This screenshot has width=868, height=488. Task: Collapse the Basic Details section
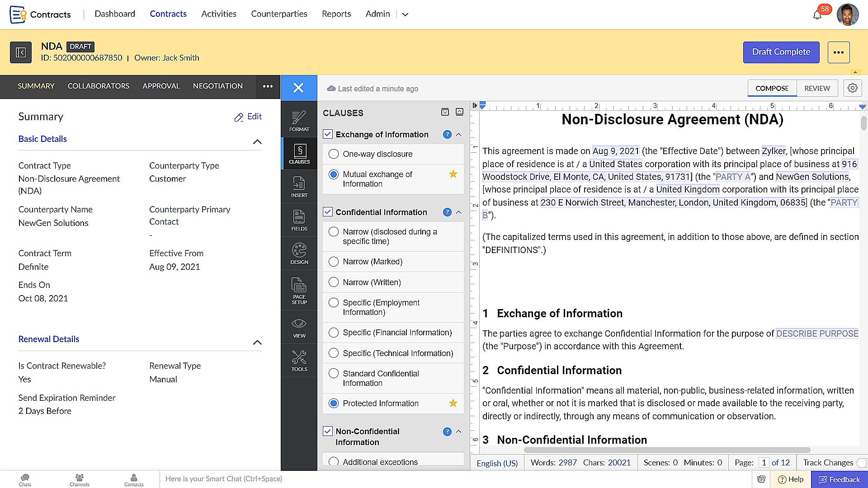point(257,142)
